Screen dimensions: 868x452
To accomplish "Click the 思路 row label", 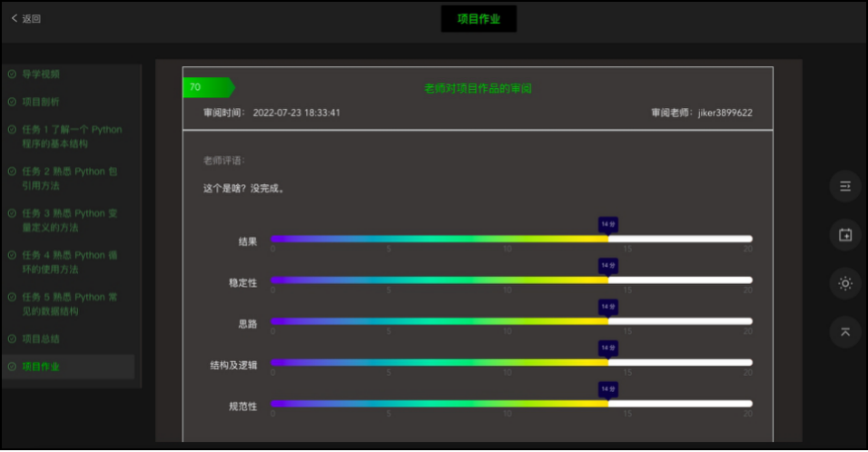I will (x=248, y=324).
